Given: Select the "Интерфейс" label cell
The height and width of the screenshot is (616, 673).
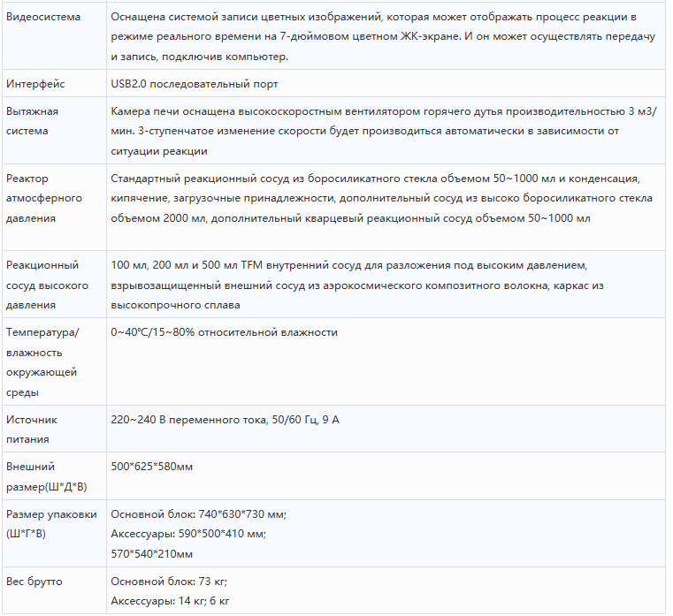Looking at the screenshot, I should coord(34,84).
